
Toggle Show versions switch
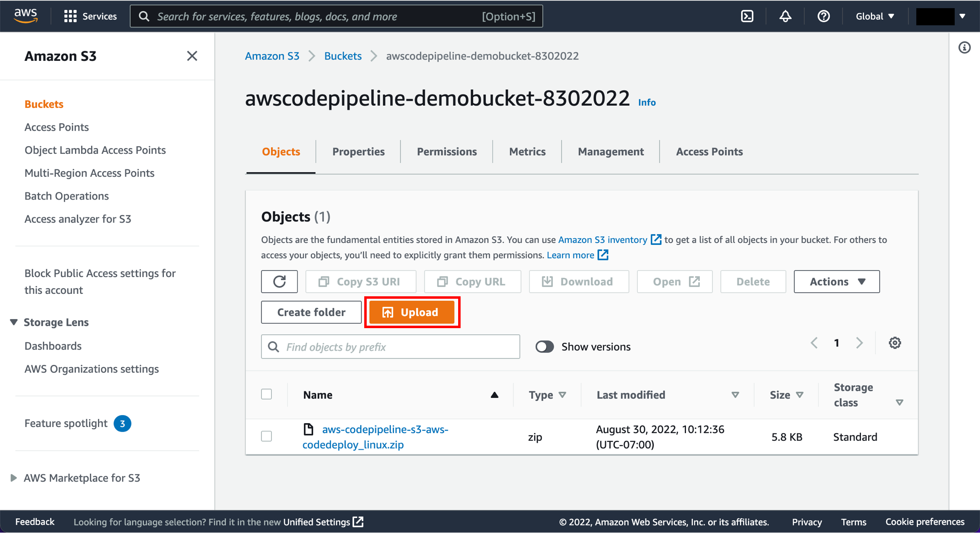[545, 347]
